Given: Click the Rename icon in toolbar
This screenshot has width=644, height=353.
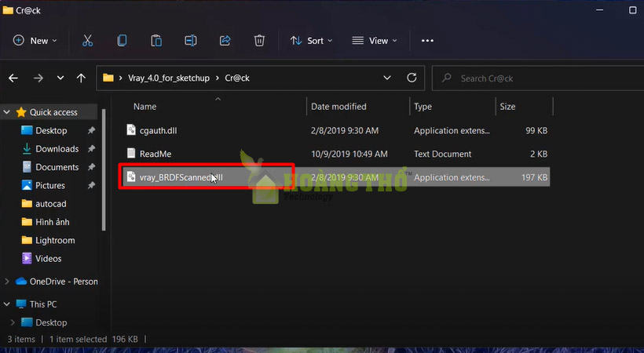Looking at the screenshot, I should pos(191,41).
